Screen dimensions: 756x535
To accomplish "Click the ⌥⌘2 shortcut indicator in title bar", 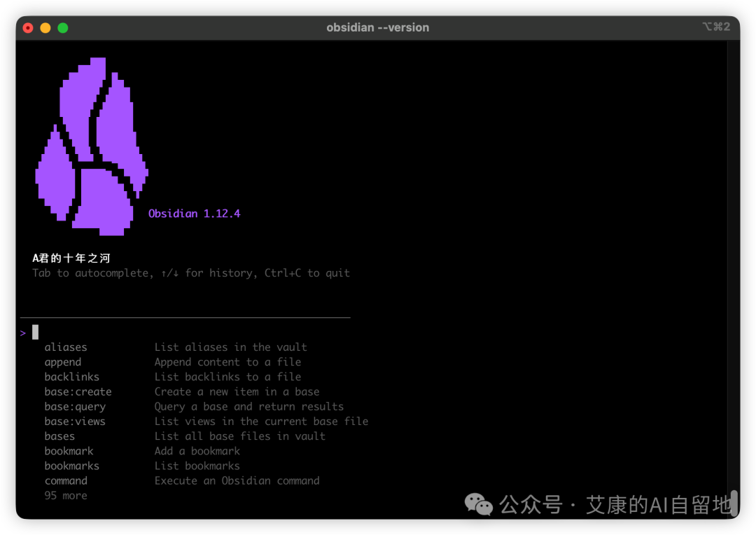I will 716,27.
